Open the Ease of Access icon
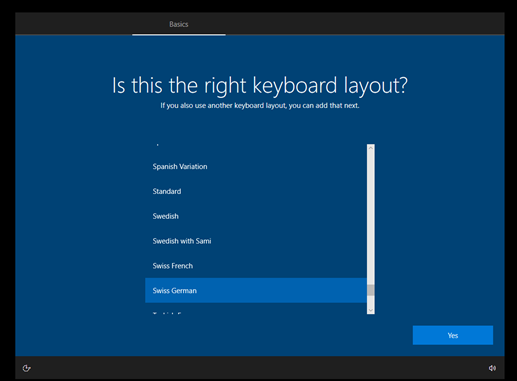Screen dimensions: 517x381 (26, 368)
